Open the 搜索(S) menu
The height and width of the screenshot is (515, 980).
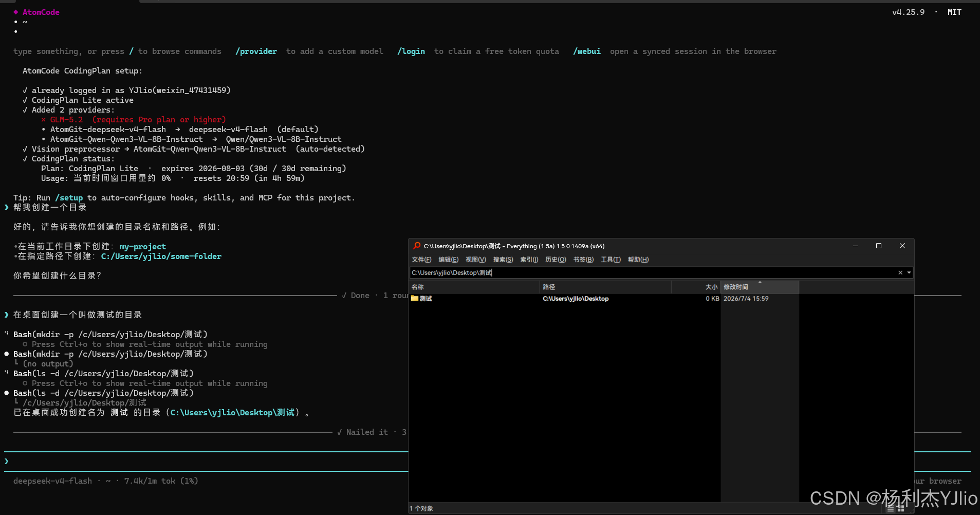[503, 260]
